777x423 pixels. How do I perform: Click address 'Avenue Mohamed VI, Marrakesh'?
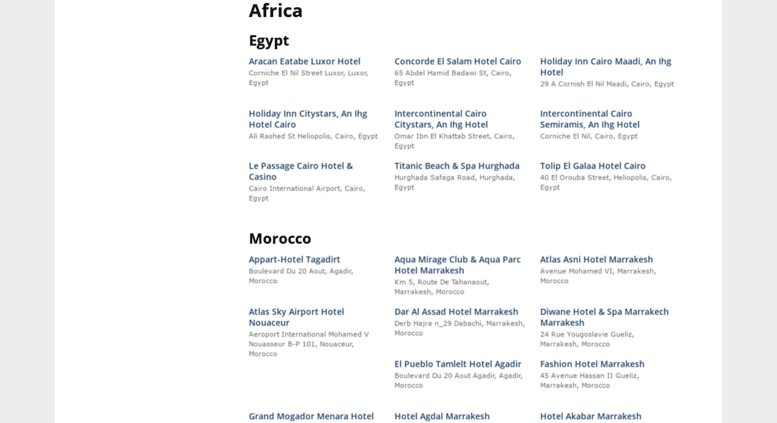coord(598,276)
